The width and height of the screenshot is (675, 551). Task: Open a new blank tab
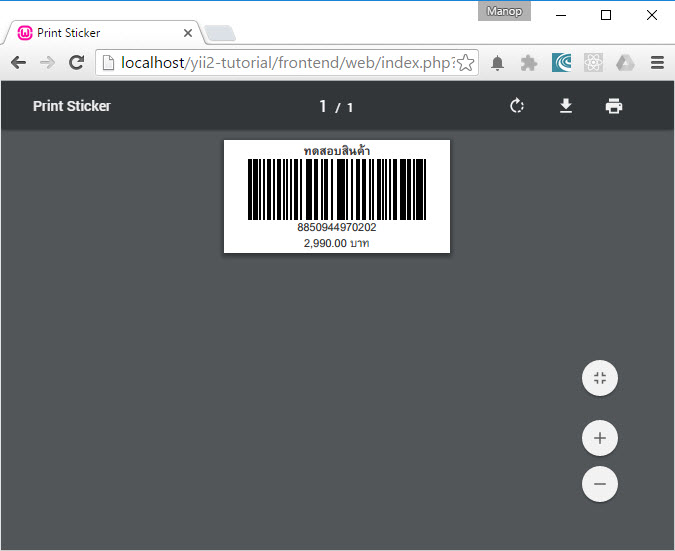click(220, 34)
